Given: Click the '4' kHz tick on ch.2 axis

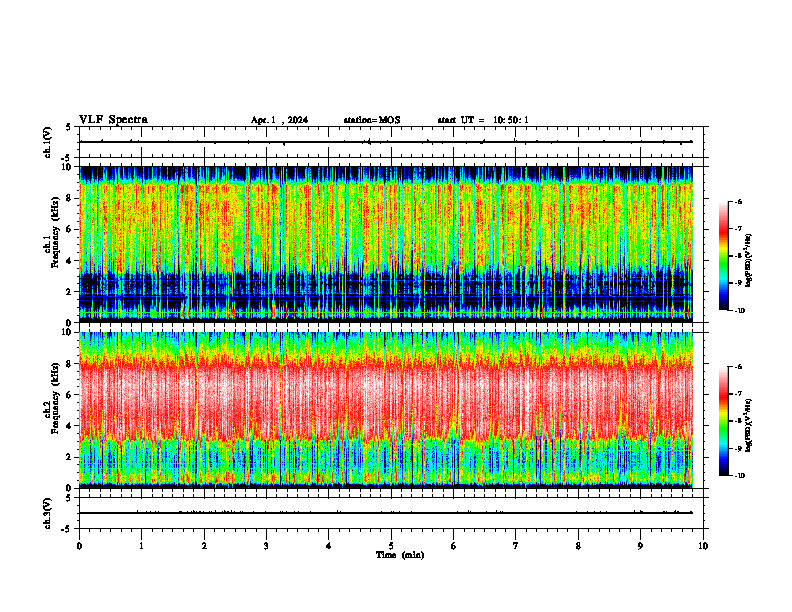Looking at the screenshot, I should pyautogui.click(x=70, y=426).
